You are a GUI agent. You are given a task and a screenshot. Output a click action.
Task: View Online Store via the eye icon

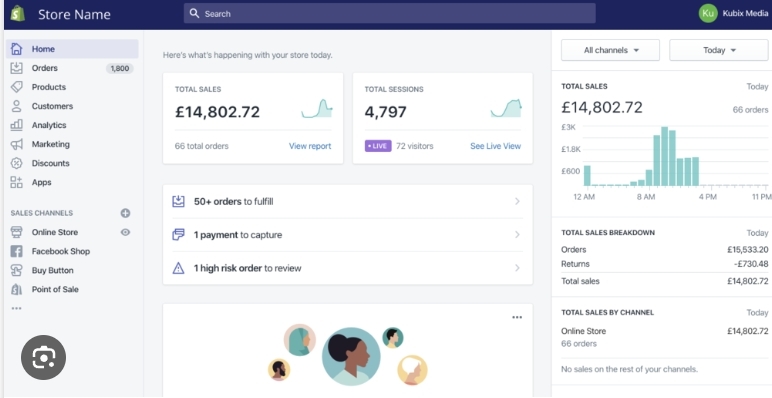pos(126,232)
